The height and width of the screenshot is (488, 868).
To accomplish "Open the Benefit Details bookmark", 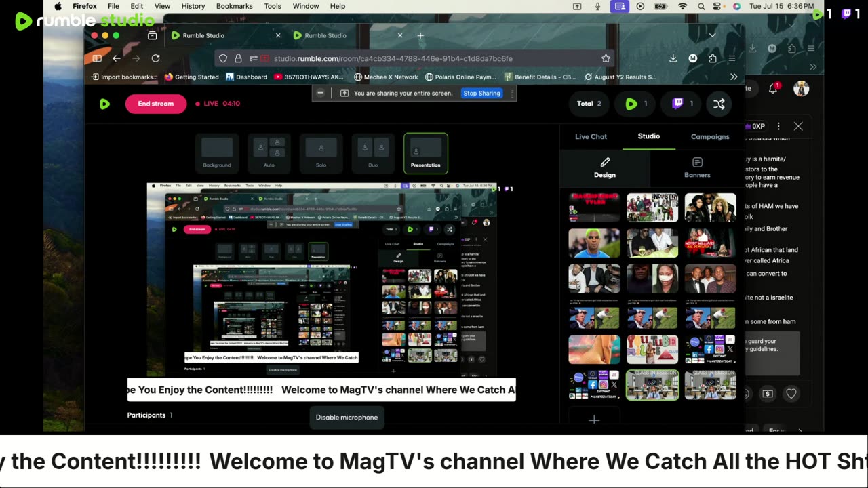I will (x=540, y=77).
